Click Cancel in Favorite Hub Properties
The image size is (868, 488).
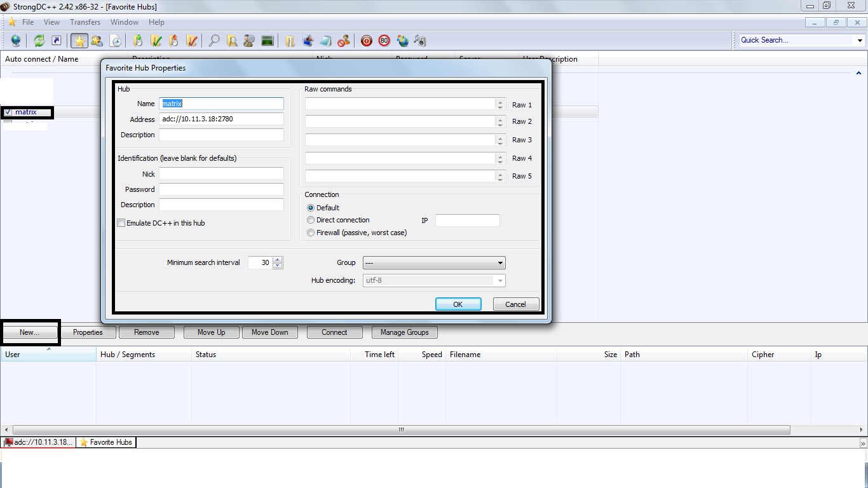[x=515, y=304]
